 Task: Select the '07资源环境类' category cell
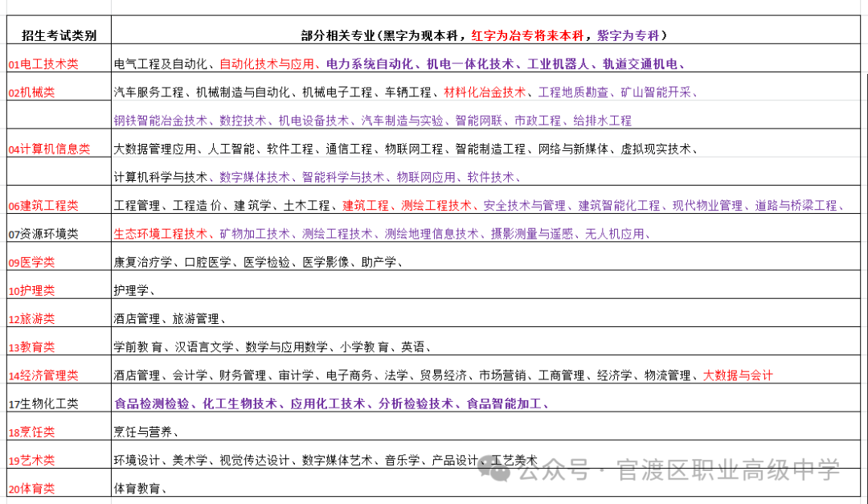pos(59,227)
